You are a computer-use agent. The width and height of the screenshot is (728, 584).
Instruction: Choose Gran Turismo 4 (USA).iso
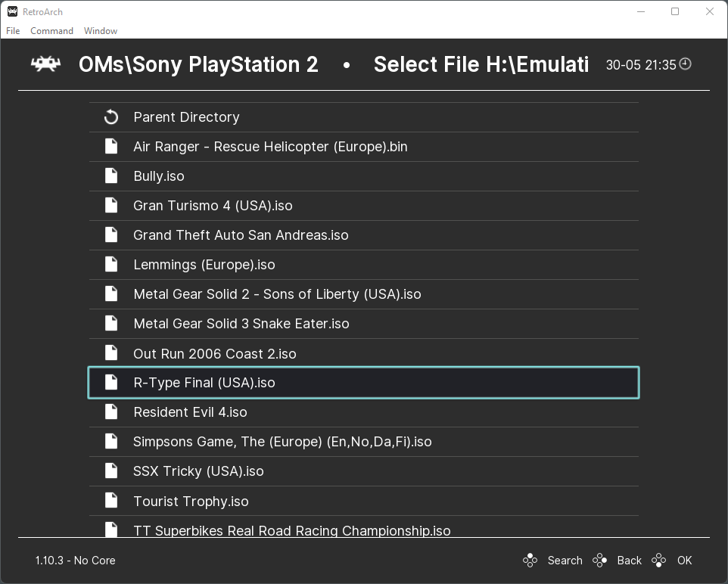(364, 206)
